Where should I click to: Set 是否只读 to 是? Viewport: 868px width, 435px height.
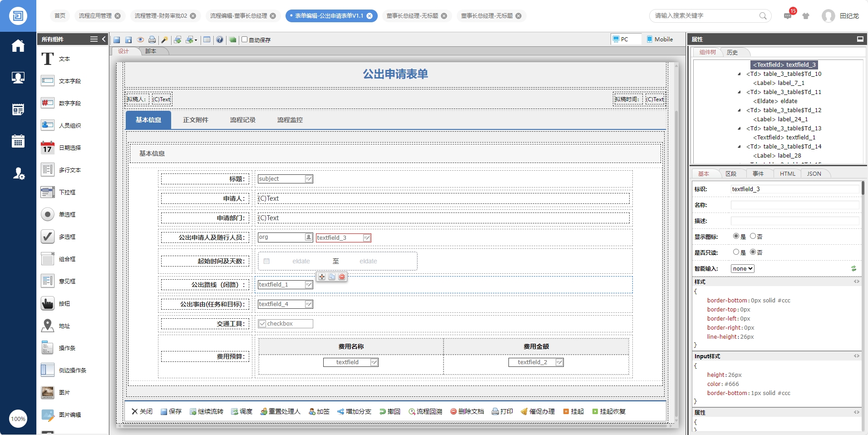736,252
